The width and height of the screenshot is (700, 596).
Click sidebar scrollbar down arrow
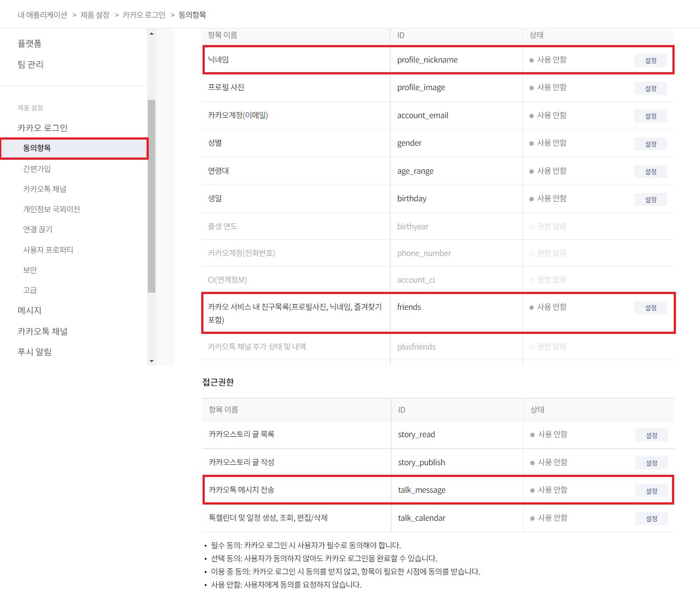[151, 361]
